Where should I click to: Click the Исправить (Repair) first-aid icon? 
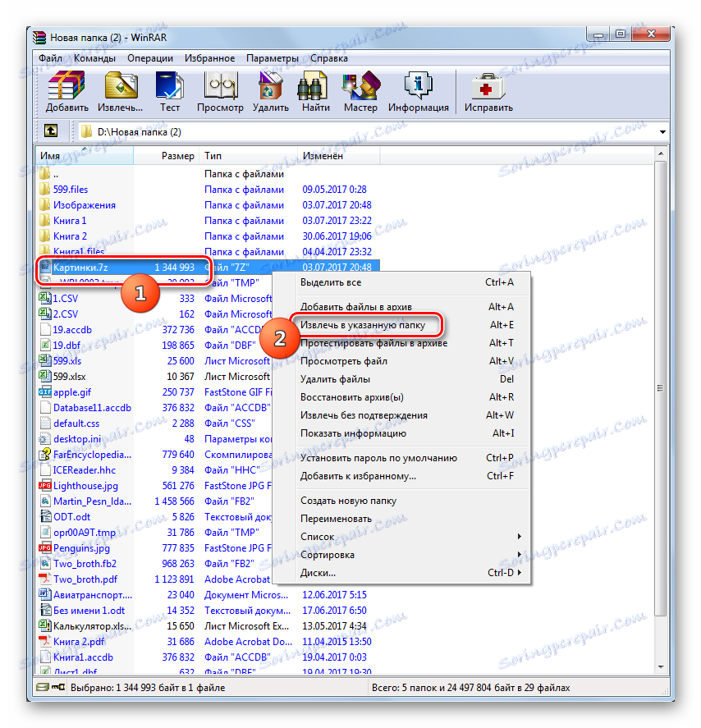(488, 86)
